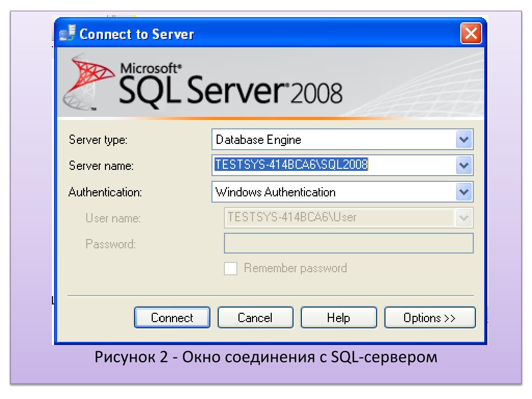This screenshot has height=399, width=532.
Task: Open the Server type dropdown arrow
Action: (x=464, y=139)
